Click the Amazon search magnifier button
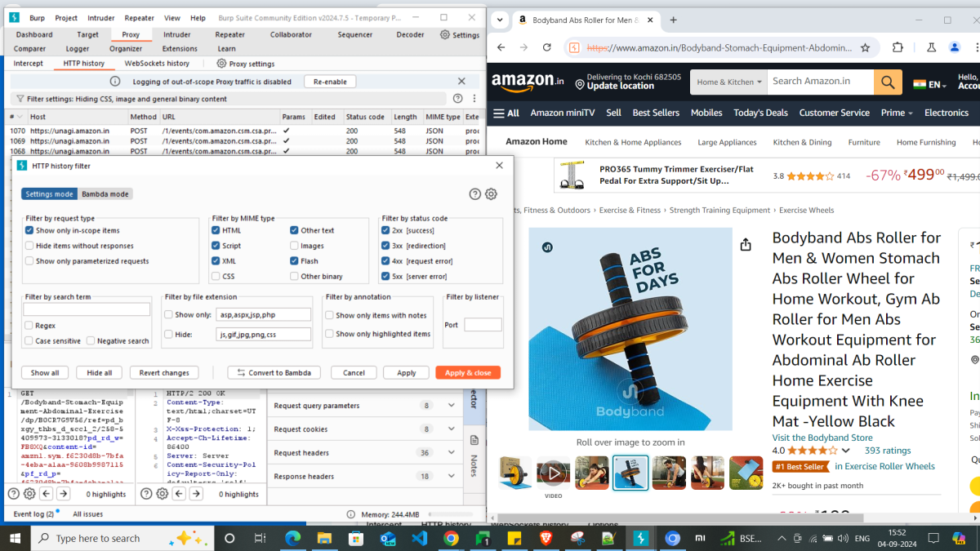Image resolution: width=980 pixels, height=551 pixels. 886,82
